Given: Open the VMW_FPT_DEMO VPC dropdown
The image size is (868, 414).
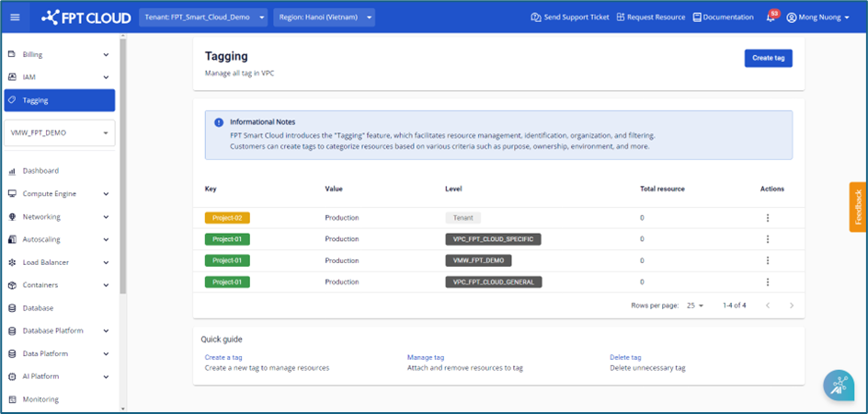Looking at the screenshot, I should click(x=60, y=132).
